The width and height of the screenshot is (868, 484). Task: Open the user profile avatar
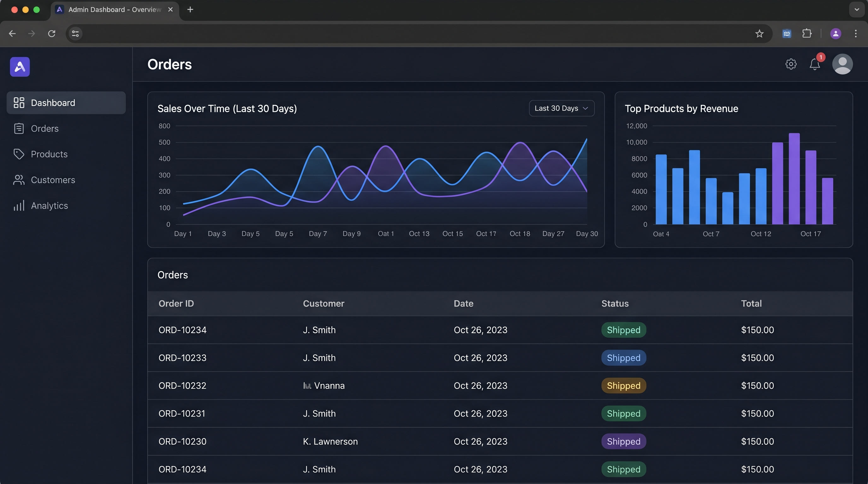point(842,64)
